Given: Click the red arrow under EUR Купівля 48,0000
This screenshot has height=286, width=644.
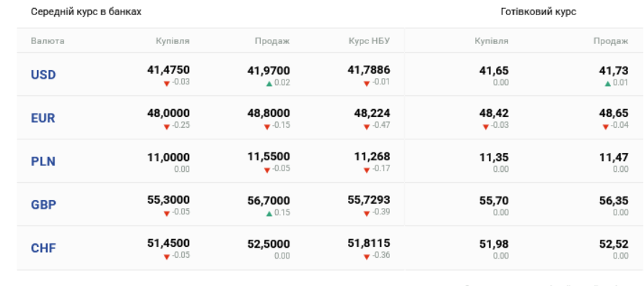Looking at the screenshot, I should click(167, 127).
